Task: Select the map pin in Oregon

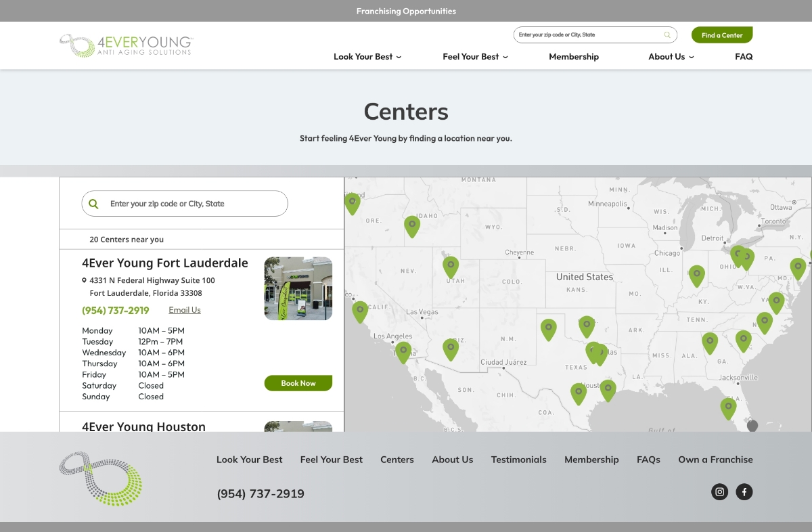Action: pos(353,203)
